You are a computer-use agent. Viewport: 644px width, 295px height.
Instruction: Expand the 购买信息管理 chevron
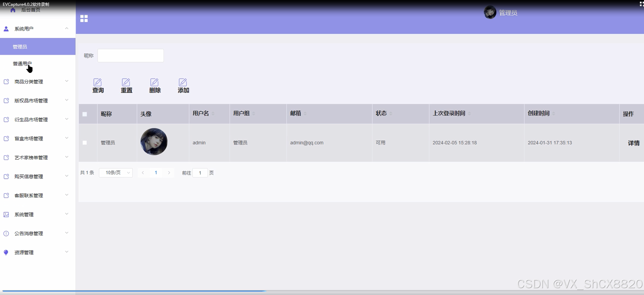67,176
